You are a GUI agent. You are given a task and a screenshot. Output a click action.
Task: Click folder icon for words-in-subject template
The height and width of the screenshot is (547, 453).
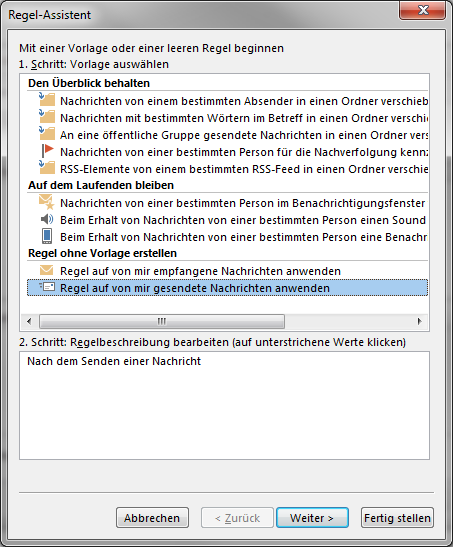click(47, 117)
